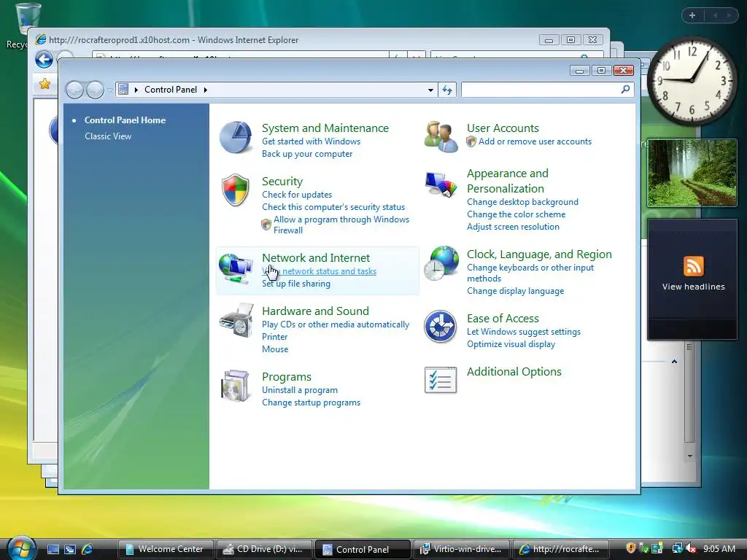This screenshot has width=747, height=560.
Task: Click the refresh button beside the address bar
Action: coord(447,90)
